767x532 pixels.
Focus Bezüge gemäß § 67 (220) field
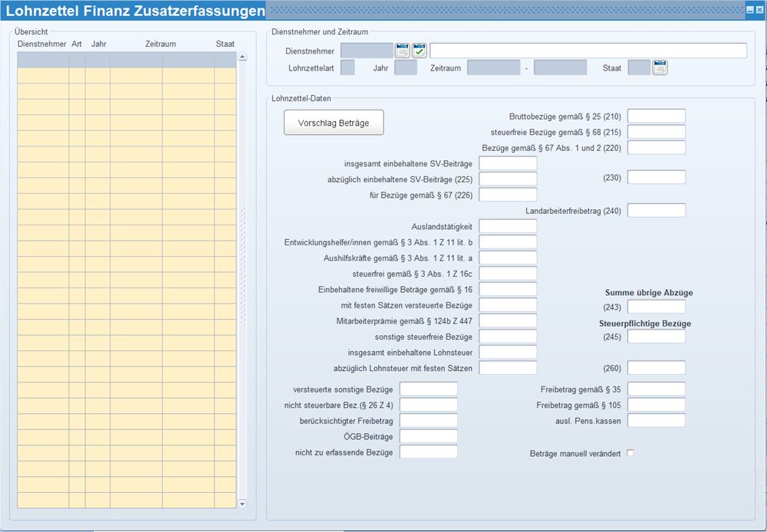(657, 148)
